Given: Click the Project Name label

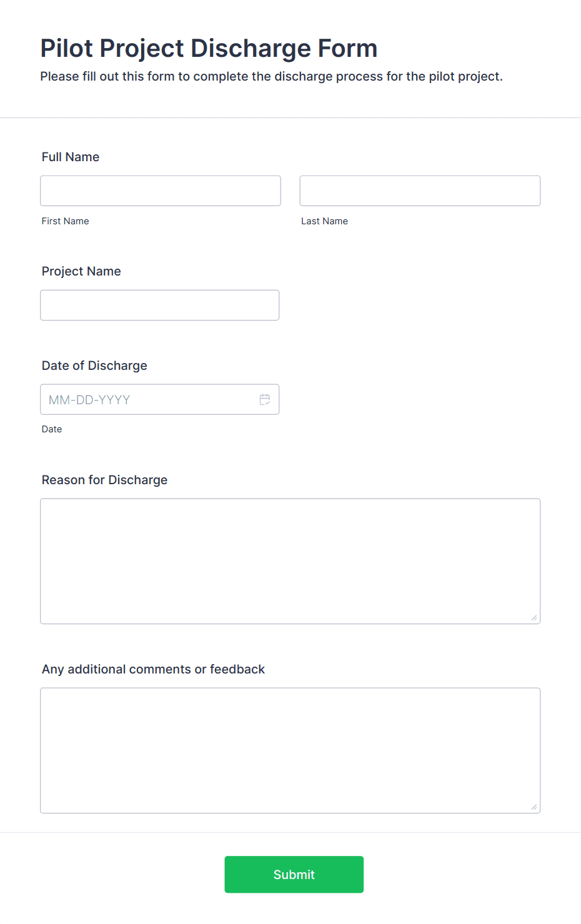Looking at the screenshot, I should 81,271.
